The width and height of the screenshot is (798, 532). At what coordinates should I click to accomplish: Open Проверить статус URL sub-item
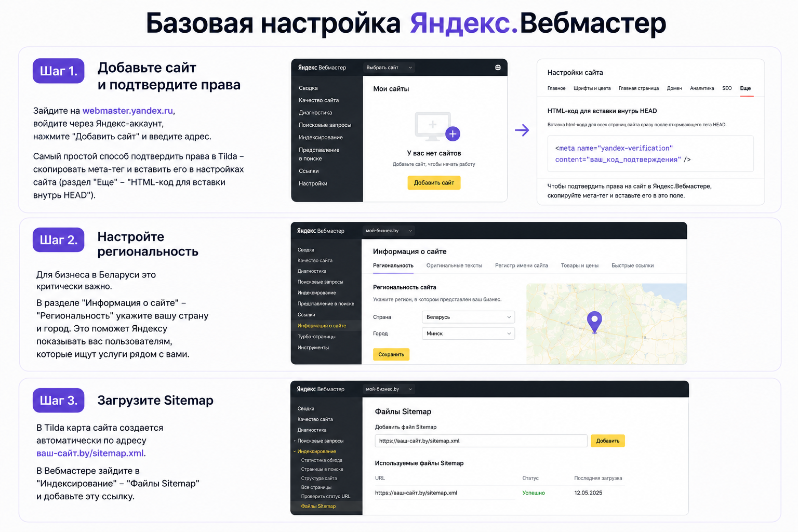[x=326, y=497]
